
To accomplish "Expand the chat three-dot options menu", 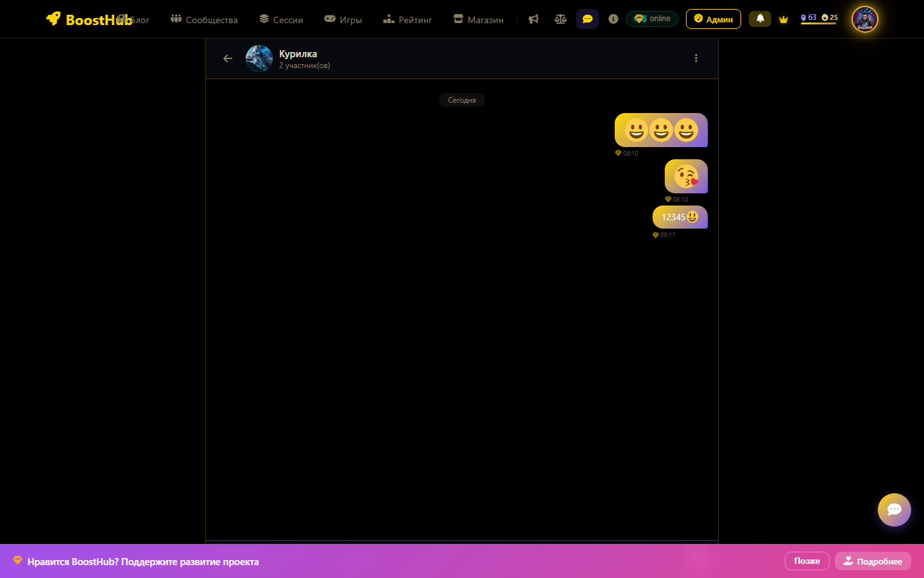I will click(x=696, y=58).
